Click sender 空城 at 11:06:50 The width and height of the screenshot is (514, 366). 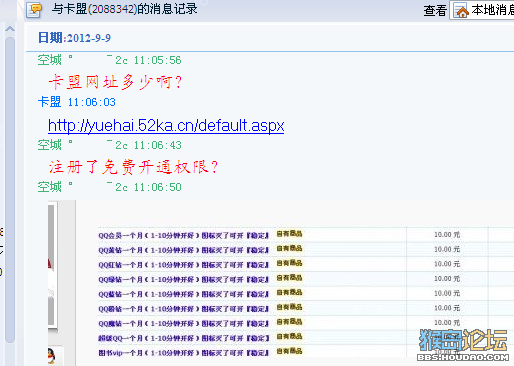click(109, 187)
